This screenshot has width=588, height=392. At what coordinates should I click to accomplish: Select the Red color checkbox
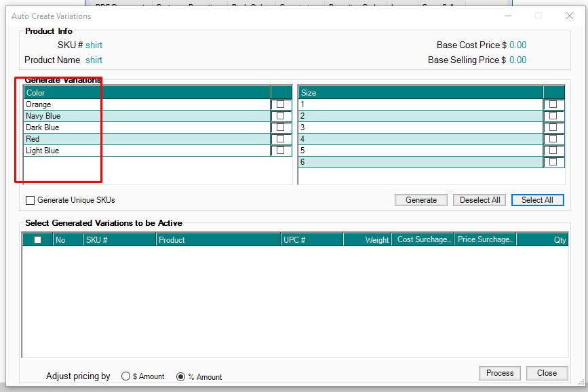click(280, 139)
